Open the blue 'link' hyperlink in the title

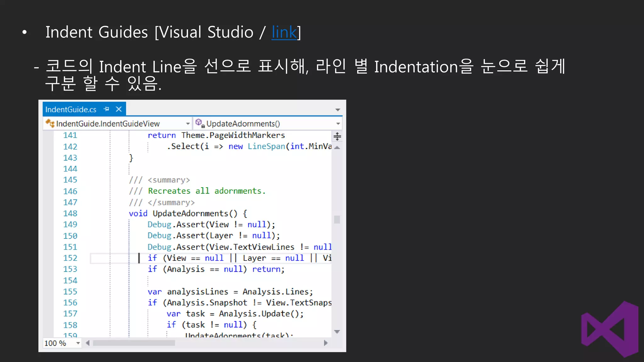click(284, 32)
